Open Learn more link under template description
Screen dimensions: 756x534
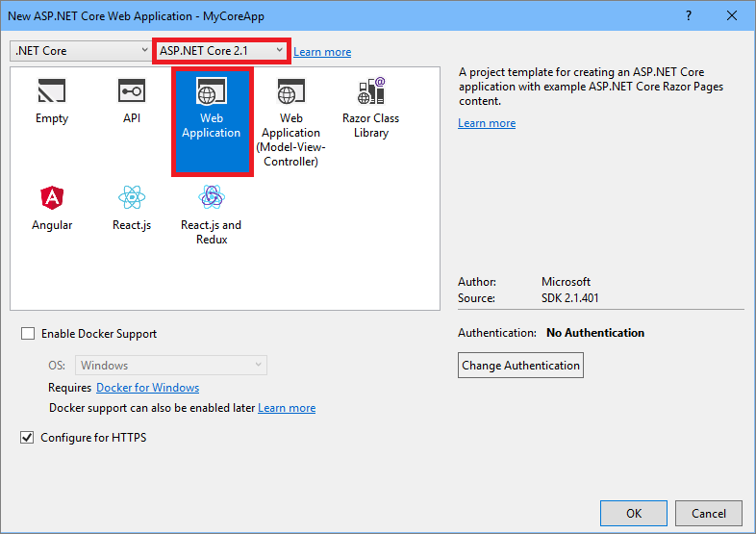click(487, 123)
